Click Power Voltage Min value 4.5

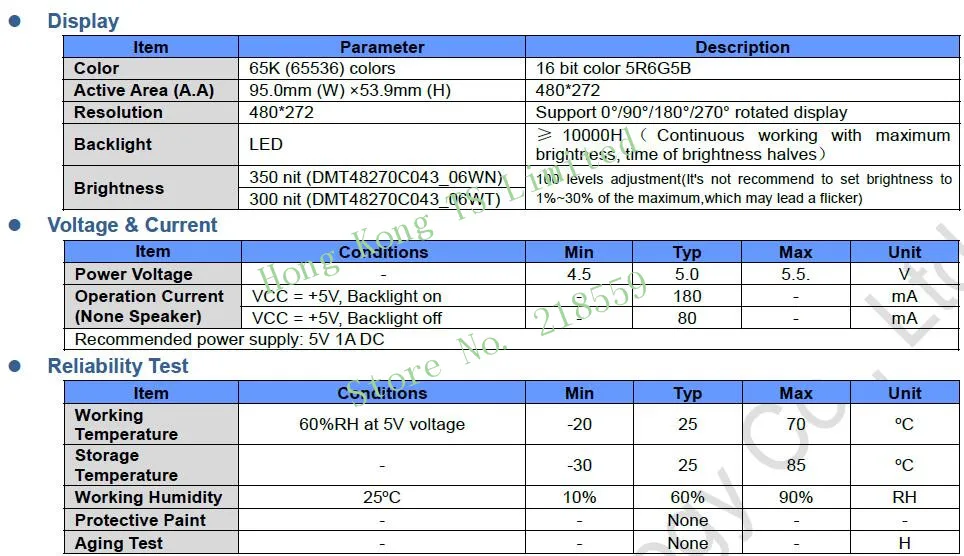(x=579, y=274)
